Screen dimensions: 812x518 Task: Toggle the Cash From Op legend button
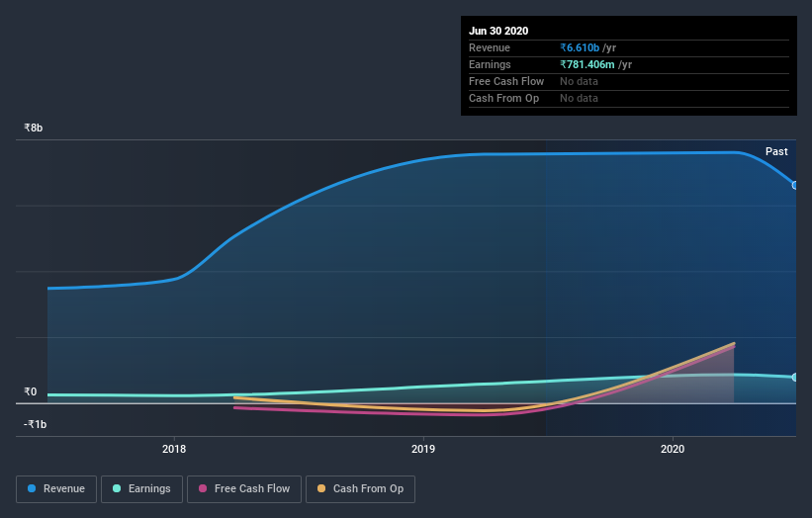coord(360,489)
